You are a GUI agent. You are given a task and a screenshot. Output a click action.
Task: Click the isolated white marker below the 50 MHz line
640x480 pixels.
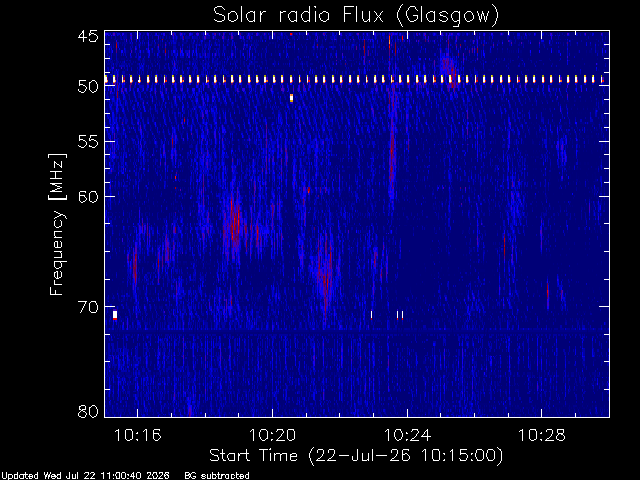point(291,98)
